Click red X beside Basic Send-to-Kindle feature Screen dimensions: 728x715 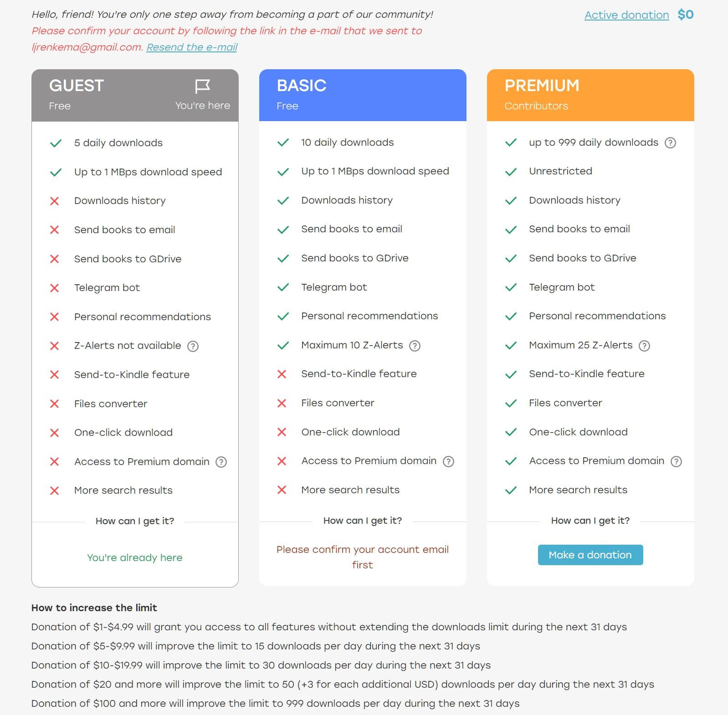coord(282,374)
